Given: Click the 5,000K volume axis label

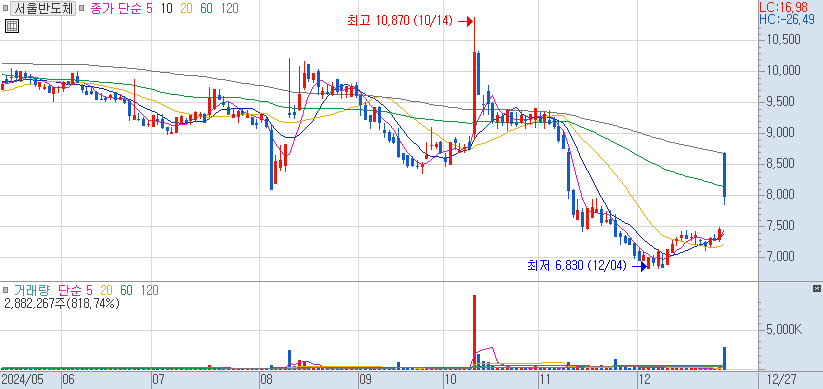Looking at the screenshot, I should pyautogui.click(x=783, y=330).
